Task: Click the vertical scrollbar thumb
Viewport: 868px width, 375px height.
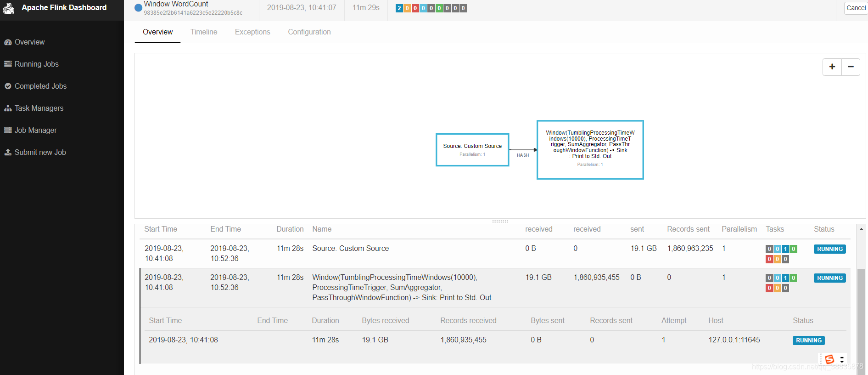Action: 862,322
